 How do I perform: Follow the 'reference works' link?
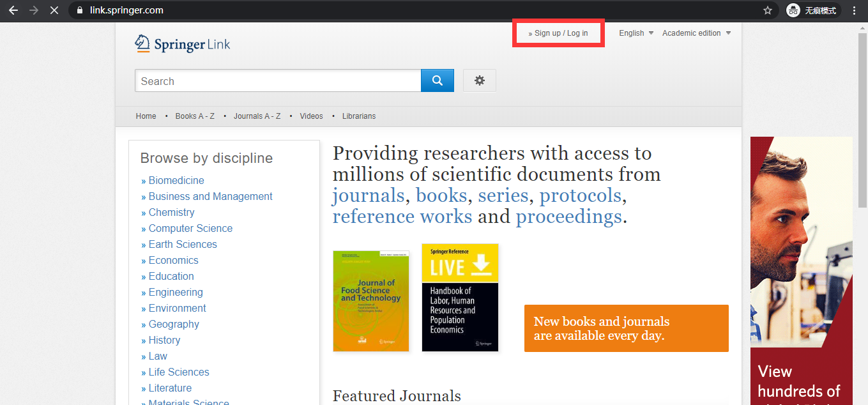point(402,217)
